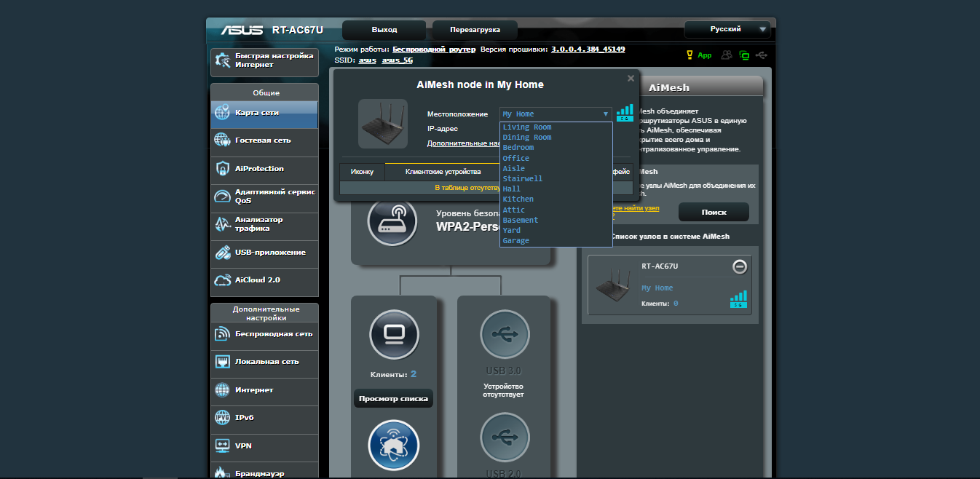Select Kitchen from the location options
This screenshot has width=980, height=479.
pos(518,199)
